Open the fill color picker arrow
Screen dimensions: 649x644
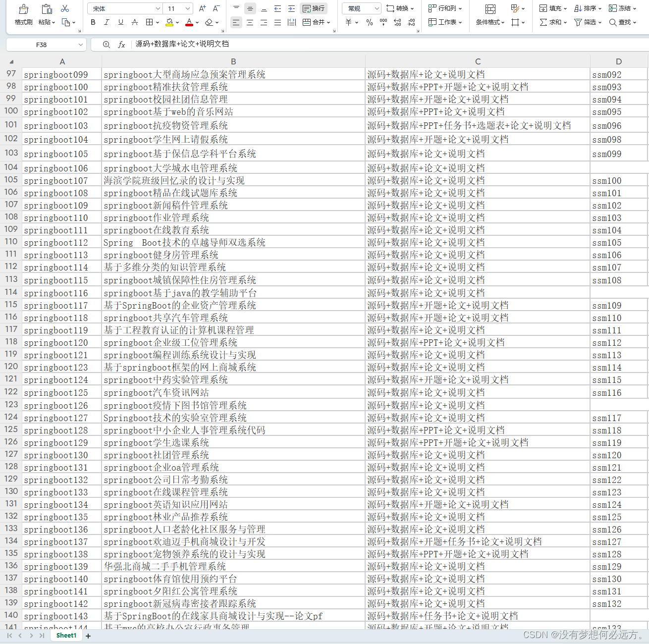177,22
